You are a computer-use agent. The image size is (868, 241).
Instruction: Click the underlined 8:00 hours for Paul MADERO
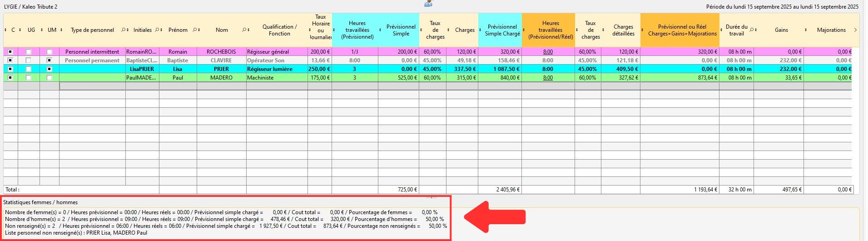[548, 78]
